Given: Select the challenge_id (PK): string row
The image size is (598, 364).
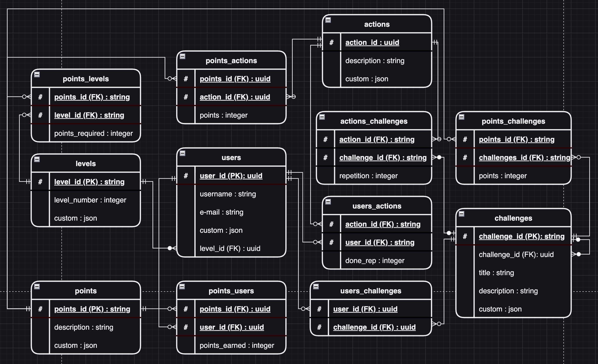Looking at the screenshot, I should click(521, 237).
